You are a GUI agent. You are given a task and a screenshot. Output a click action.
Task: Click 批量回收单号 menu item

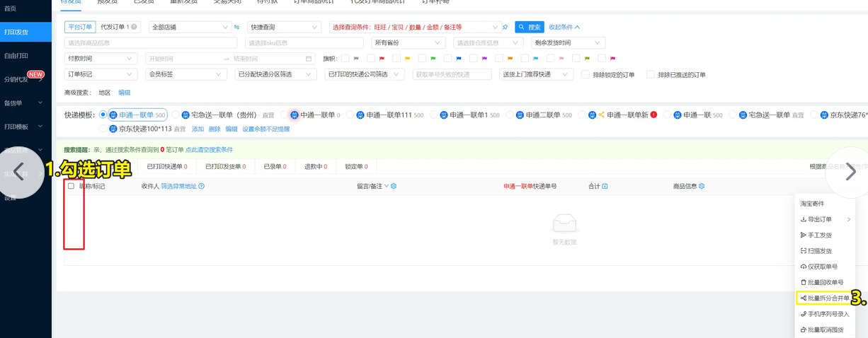click(824, 282)
